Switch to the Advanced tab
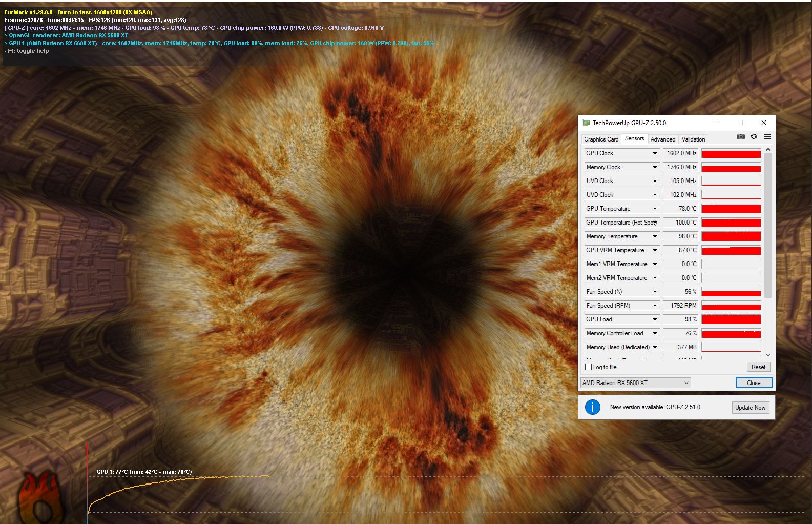Screen dimensions: 812x524 (663, 139)
